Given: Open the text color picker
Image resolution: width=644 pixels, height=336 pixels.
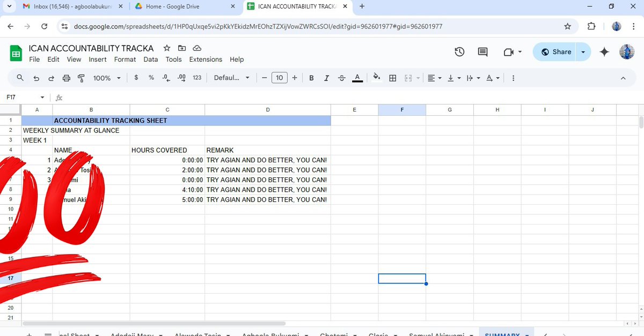Looking at the screenshot, I should (357, 78).
